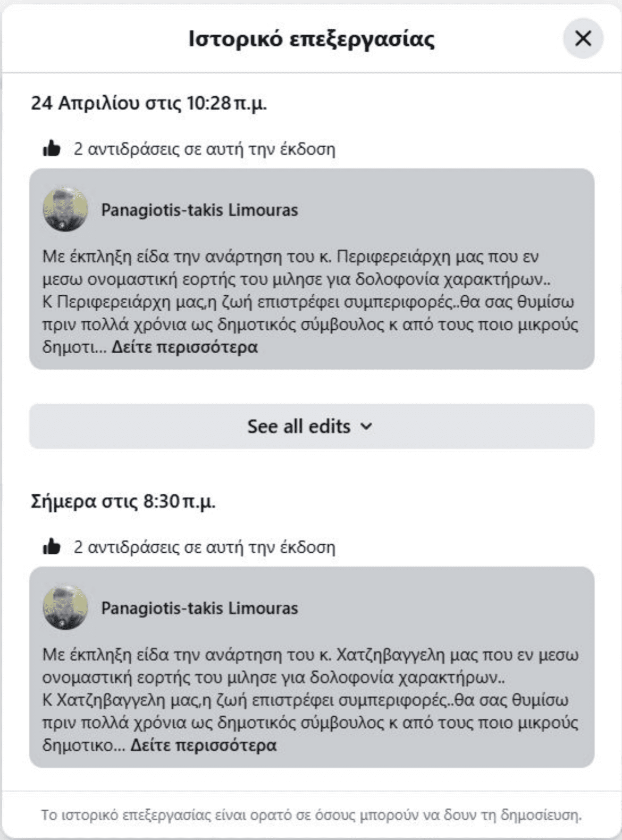This screenshot has height=840, width=622.
Task: Click the "Ιστορικό επεξεργασίας" dialog title
Action: coord(312,38)
